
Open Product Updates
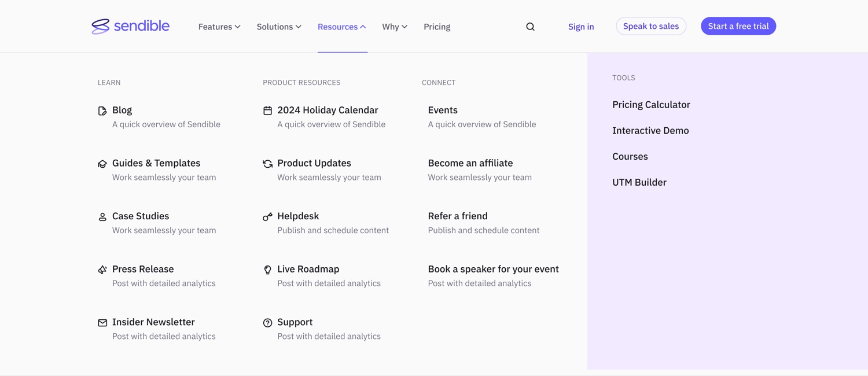pos(314,163)
